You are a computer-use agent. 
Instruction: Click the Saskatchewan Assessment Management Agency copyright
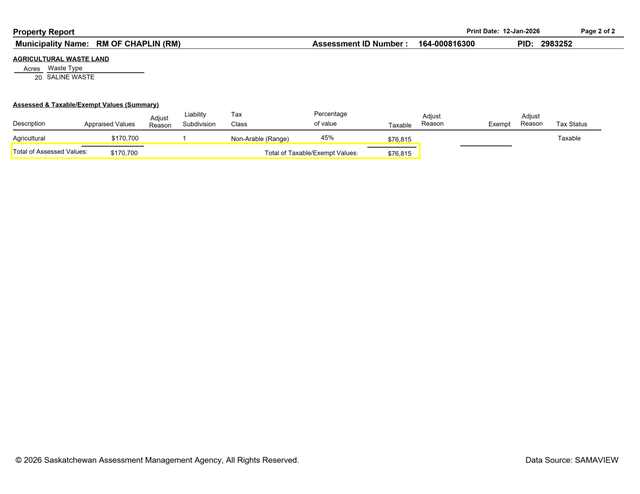(x=157, y=460)
